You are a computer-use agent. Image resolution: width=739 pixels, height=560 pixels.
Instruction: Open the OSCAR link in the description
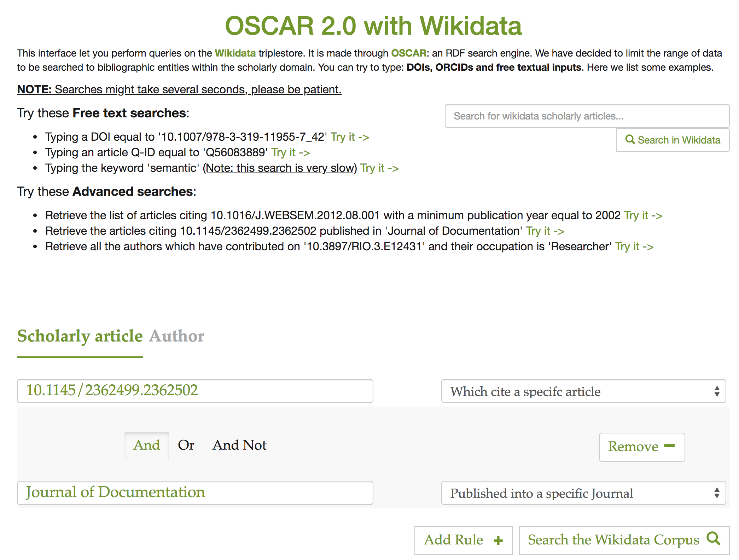pos(408,53)
